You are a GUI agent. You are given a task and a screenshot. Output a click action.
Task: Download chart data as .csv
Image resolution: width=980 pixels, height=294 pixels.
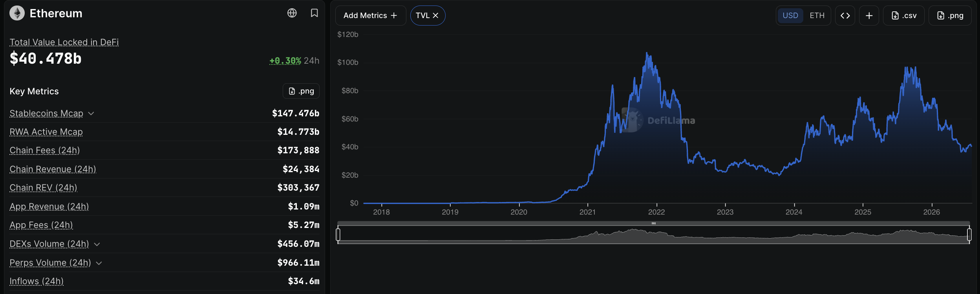point(904,15)
